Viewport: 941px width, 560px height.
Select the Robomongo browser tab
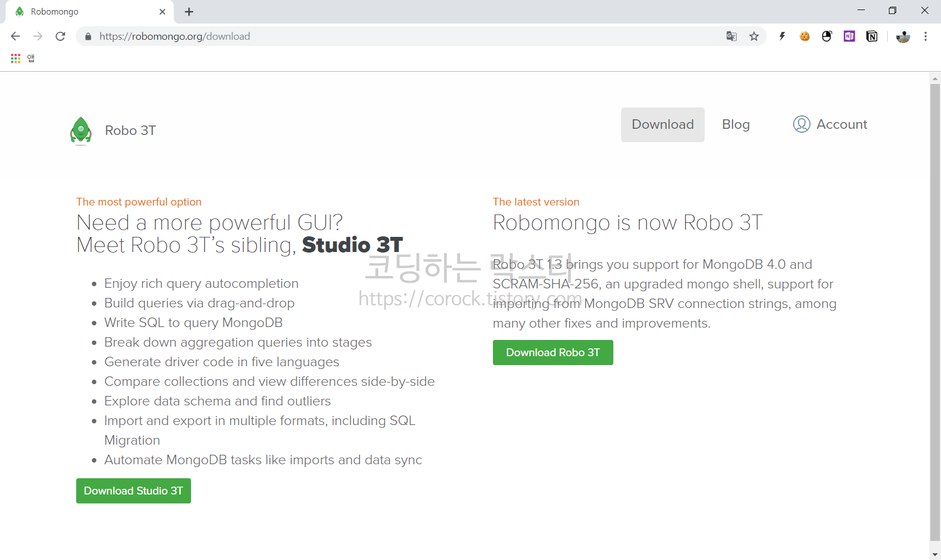click(x=90, y=12)
